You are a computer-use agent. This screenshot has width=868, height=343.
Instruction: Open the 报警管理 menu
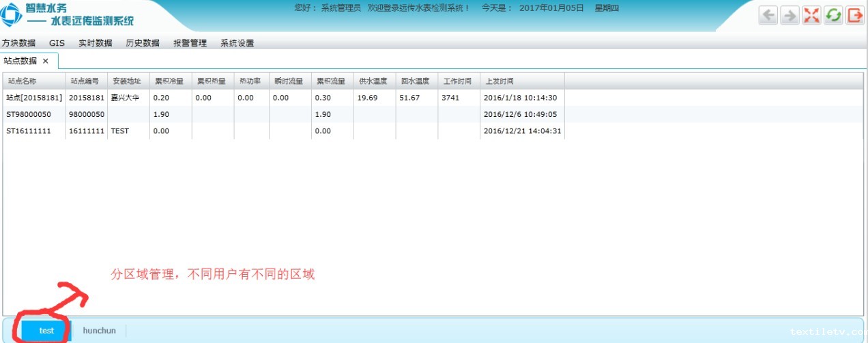[190, 43]
